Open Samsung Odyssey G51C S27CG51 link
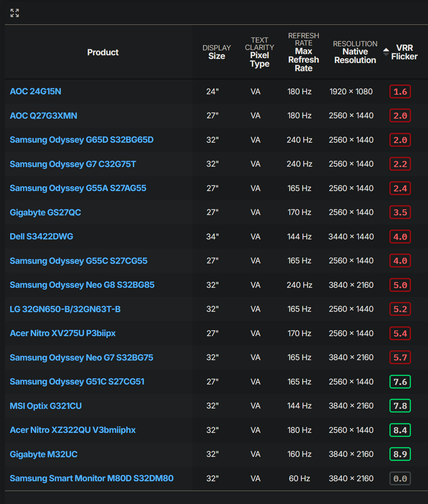This screenshot has height=504, width=428. [77, 382]
